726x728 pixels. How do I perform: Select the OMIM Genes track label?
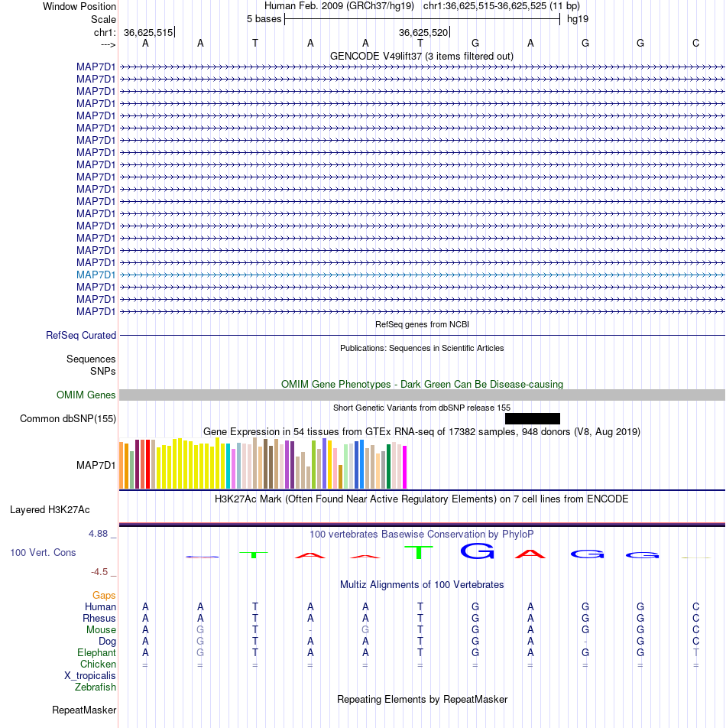coord(86,395)
